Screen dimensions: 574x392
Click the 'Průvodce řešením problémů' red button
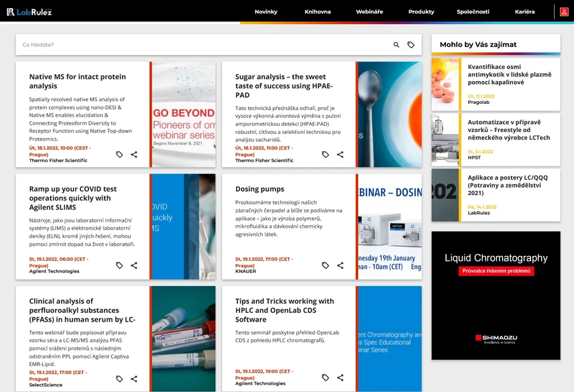coord(496,271)
